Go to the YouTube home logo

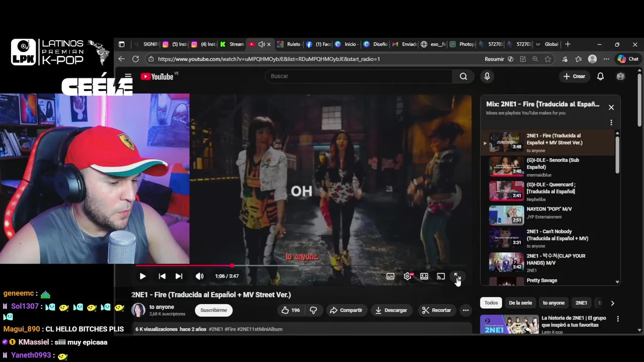157,76
